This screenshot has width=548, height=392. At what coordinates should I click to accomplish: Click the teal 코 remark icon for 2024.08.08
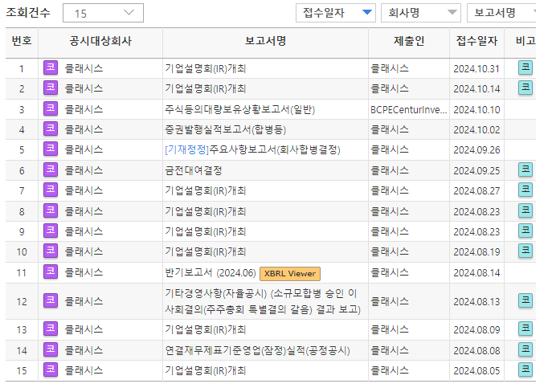(526, 349)
